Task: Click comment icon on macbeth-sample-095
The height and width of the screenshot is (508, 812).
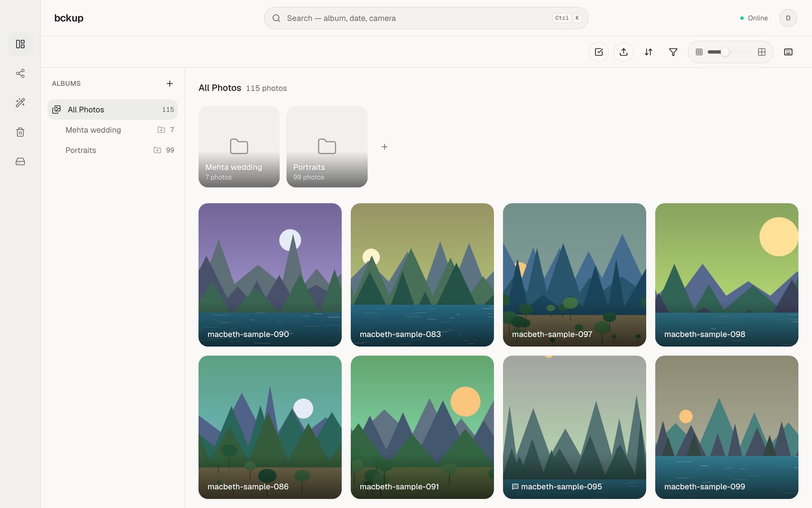Action: click(x=515, y=487)
